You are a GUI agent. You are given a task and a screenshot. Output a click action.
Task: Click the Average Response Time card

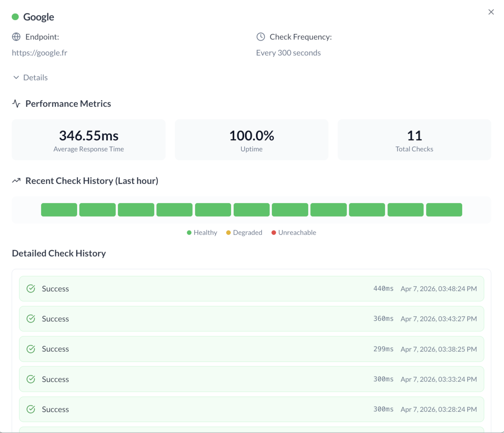pyautogui.click(x=89, y=140)
